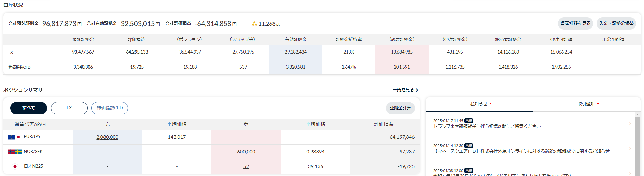
Task: Click the scroll-up arrow in notifications panel
Action: click(638, 115)
